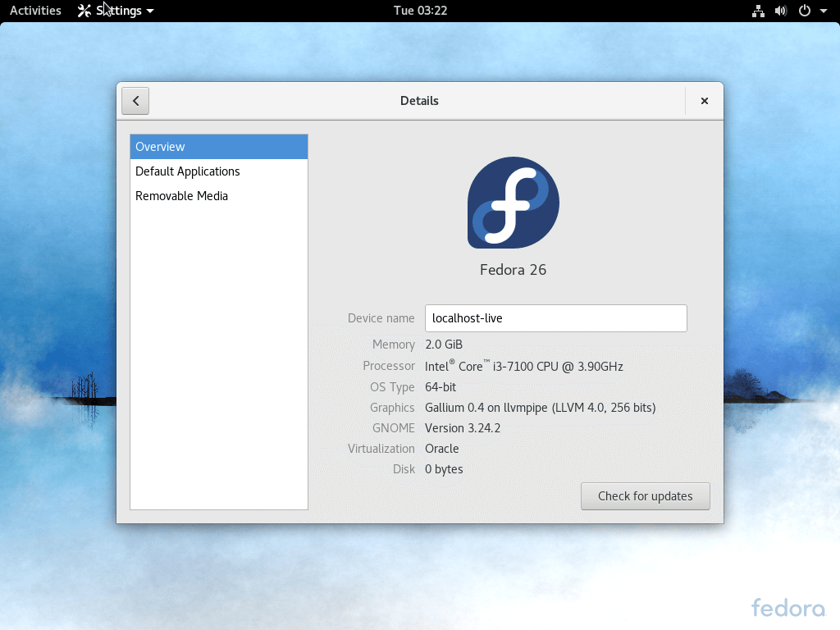
Task: Open the Settings app menu in top bar
Action: pyautogui.click(x=116, y=11)
